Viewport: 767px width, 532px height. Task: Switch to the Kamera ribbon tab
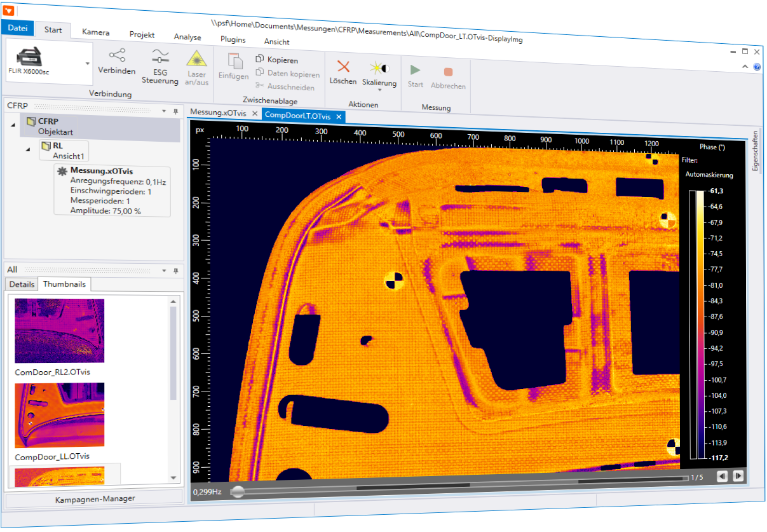click(x=96, y=32)
